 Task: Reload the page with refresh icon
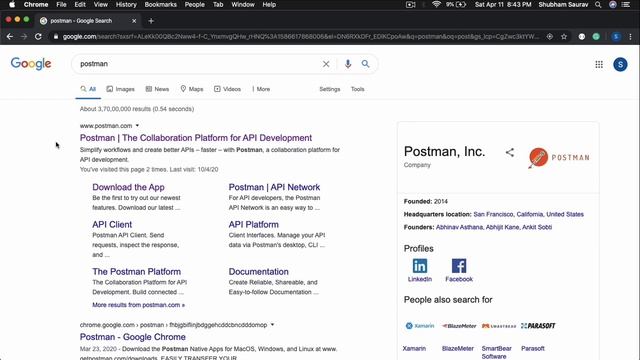38,36
